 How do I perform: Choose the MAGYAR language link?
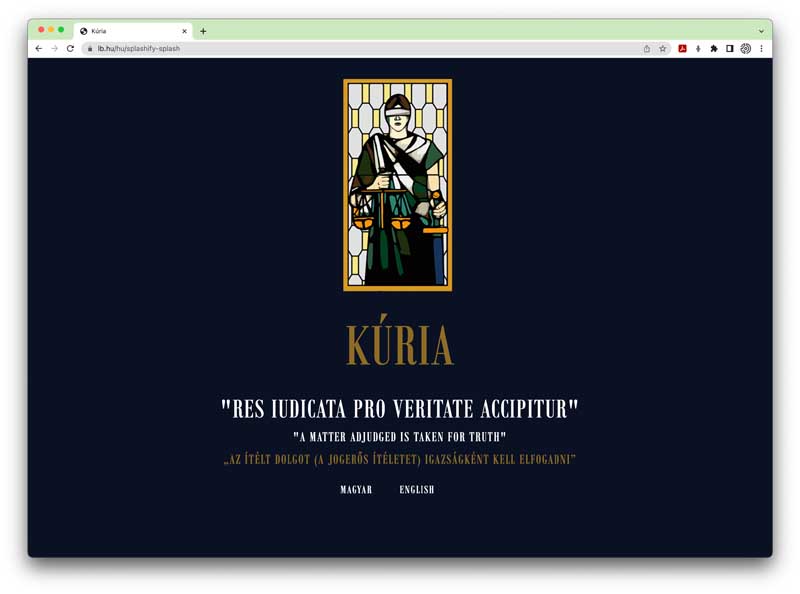(x=356, y=489)
